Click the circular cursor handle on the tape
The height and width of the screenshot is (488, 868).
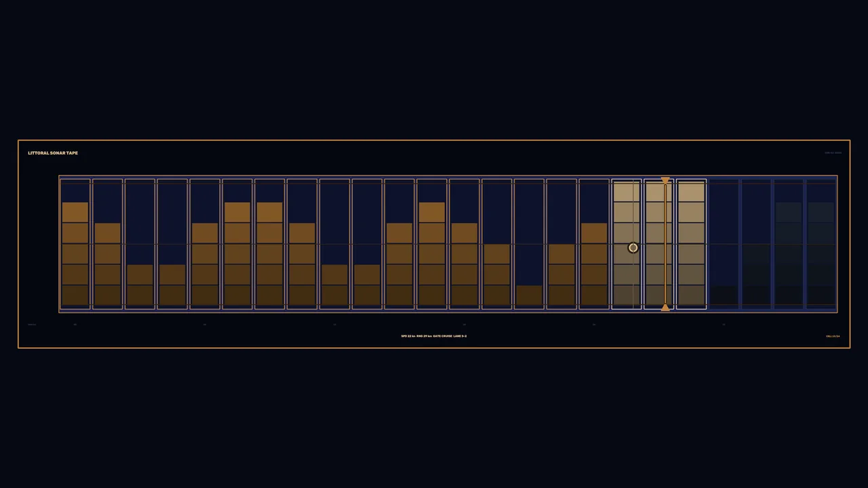pyautogui.click(x=633, y=248)
